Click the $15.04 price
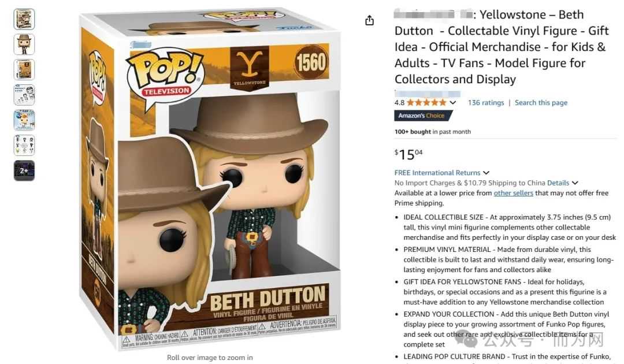 408,154
